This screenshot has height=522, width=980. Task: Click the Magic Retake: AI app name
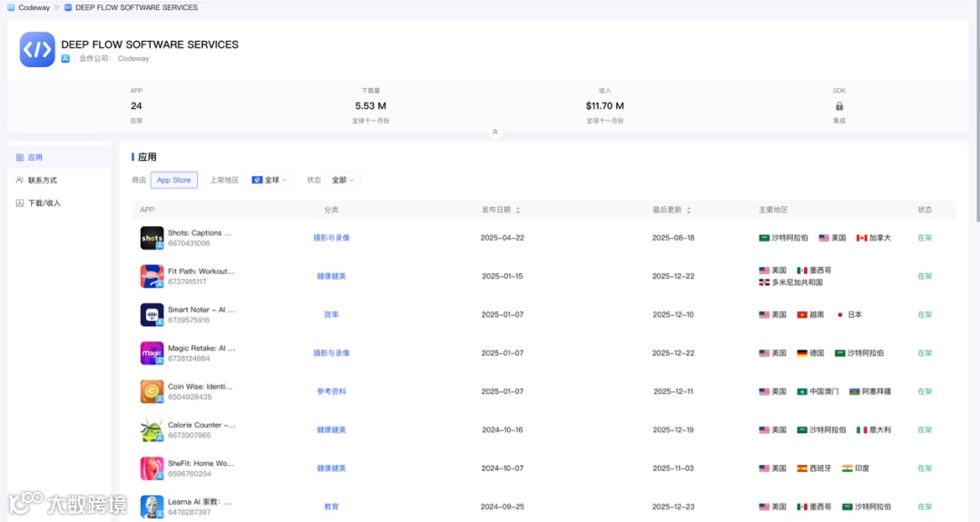click(201, 349)
